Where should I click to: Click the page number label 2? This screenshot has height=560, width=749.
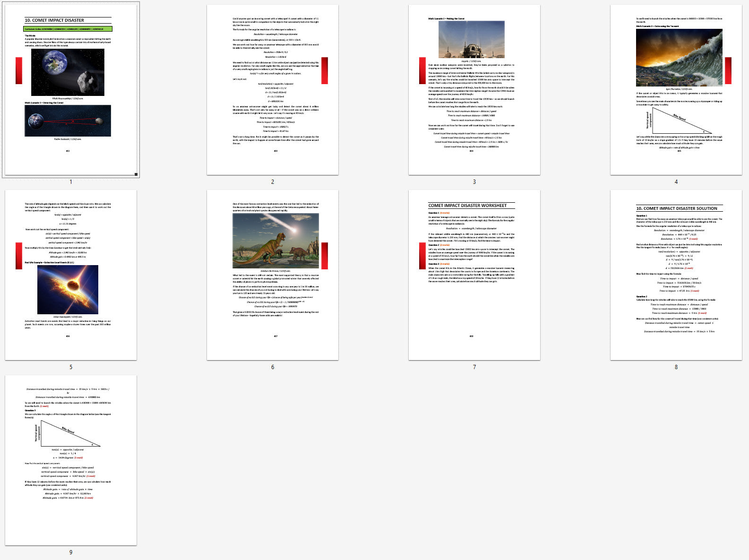273,182
